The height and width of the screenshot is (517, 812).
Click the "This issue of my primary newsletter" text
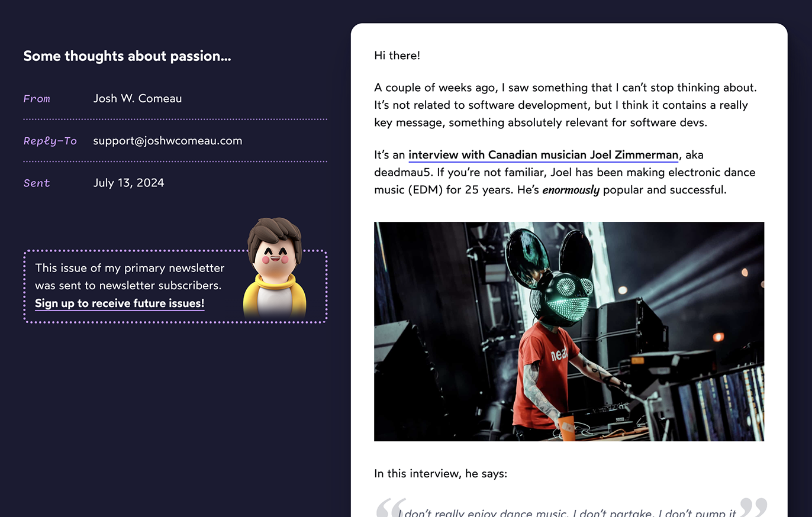pos(130,268)
